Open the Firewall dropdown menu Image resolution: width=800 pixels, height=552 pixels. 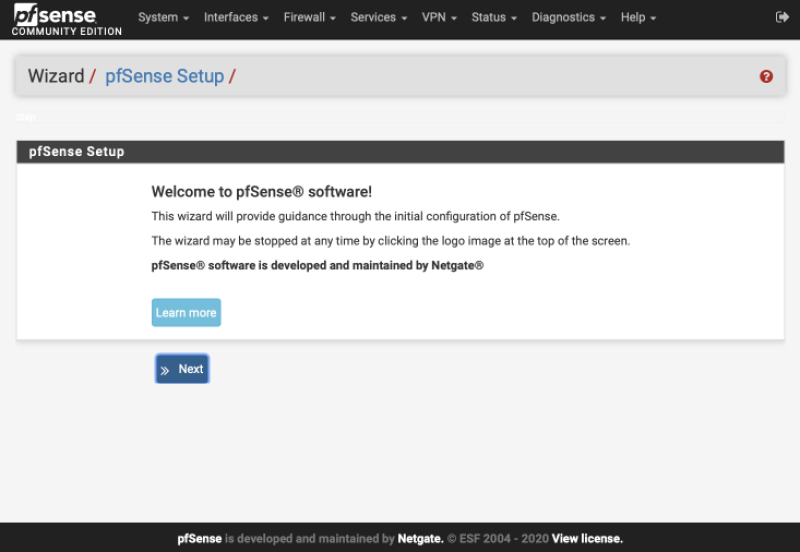(309, 17)
